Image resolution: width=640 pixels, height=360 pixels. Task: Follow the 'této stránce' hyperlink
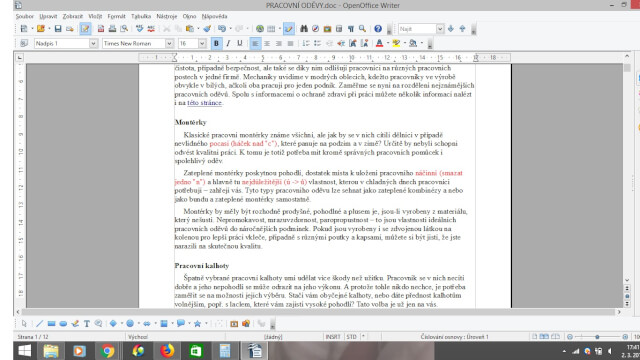(x=204, y=103)
